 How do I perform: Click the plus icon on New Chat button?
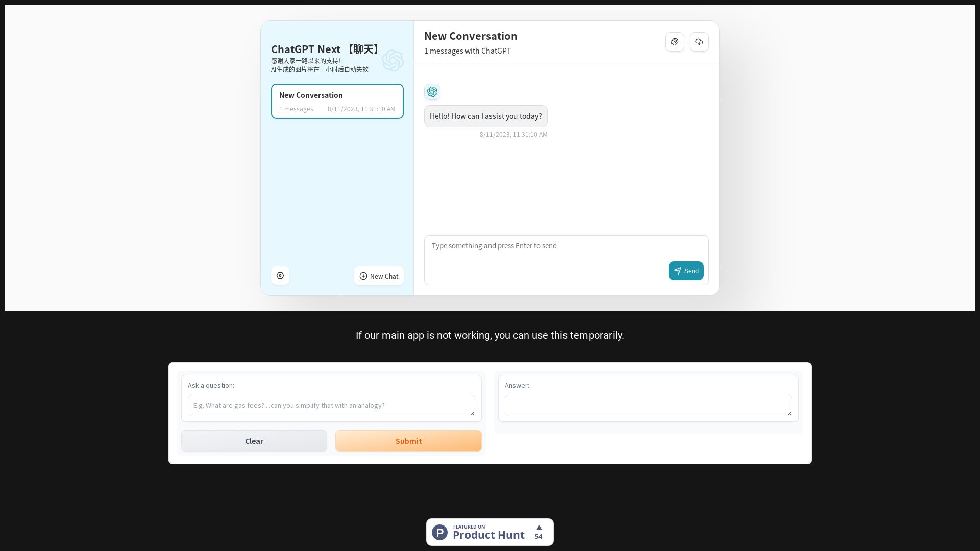click(x=363, y=275)
